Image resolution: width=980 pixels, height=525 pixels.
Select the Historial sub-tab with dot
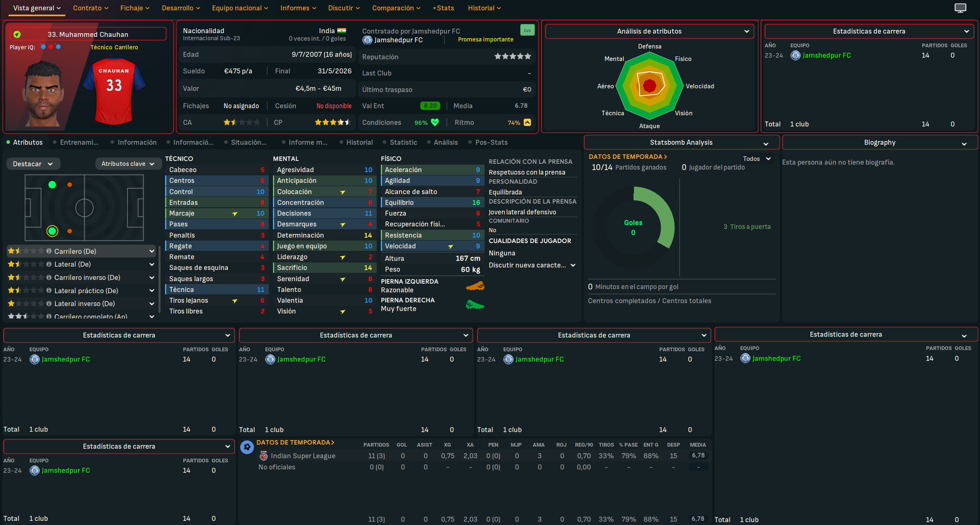point(356,142)
